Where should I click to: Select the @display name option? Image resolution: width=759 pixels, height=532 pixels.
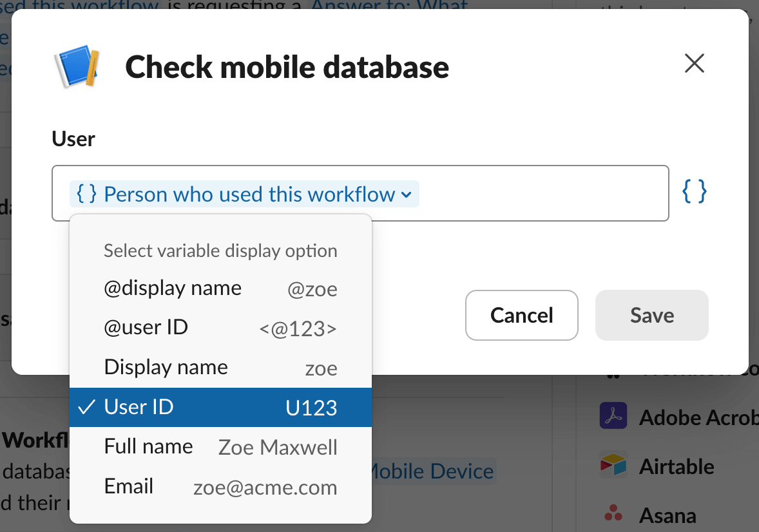pos(220,289)
